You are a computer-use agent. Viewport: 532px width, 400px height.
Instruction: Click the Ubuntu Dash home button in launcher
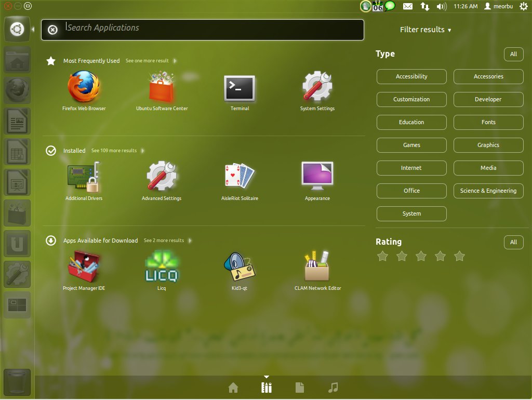pyautogui.click(x=17, y=29)
